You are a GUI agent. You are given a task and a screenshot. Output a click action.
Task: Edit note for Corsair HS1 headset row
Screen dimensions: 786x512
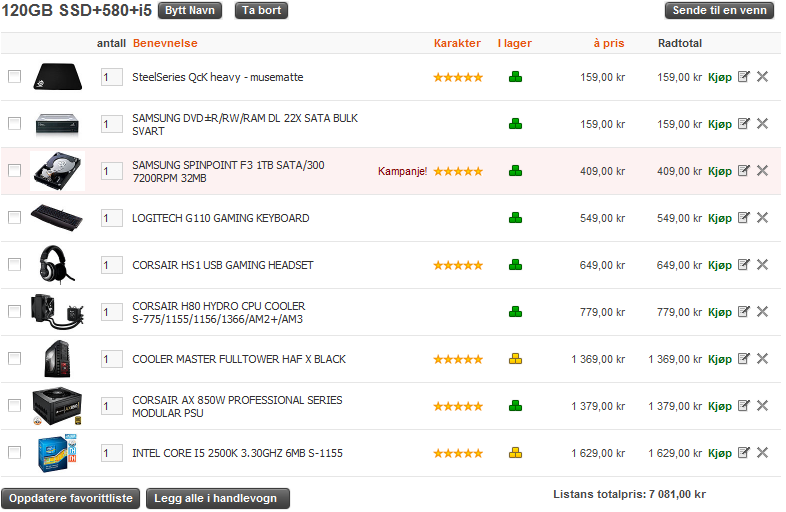[x=743, y=265]
